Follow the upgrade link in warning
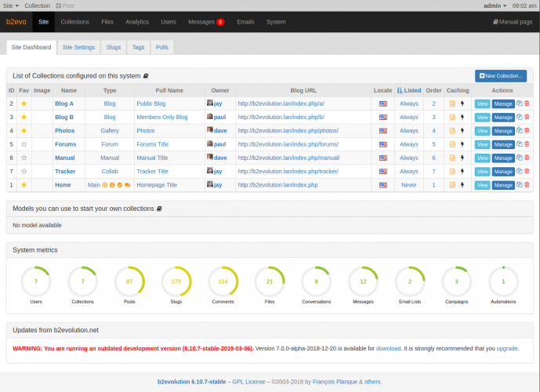Screen dimensions: 540x392 pyautogui.click(x=506, y=348)
